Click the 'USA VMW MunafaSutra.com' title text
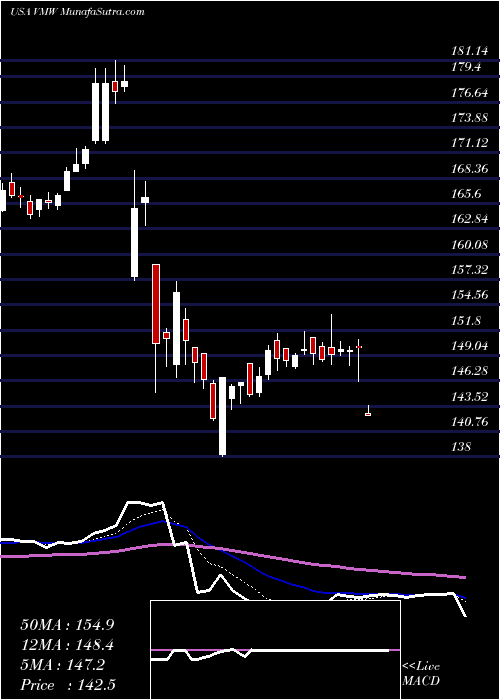This screenshot has width=500, height=700. point(77,12)
